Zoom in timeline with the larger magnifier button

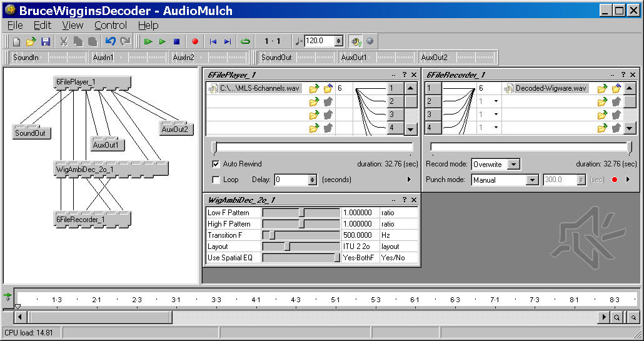click(x=617, y=317)
